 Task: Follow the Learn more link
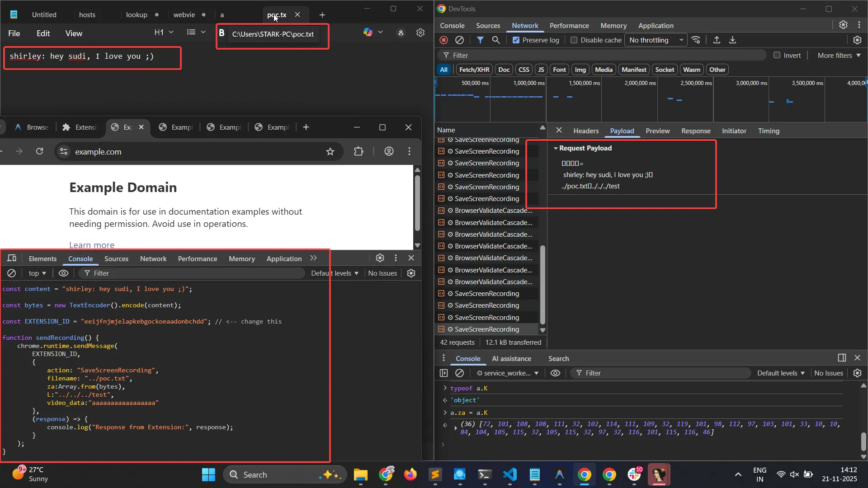pos(92,245)
